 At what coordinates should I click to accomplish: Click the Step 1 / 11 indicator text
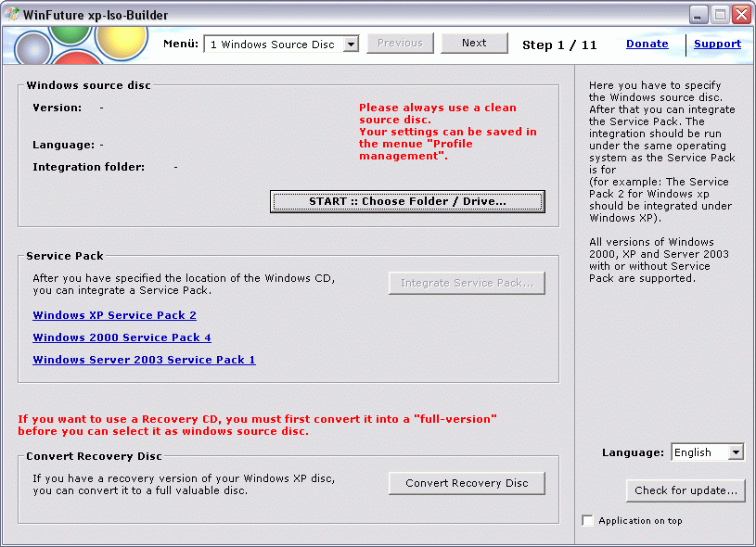click(559, 45)
